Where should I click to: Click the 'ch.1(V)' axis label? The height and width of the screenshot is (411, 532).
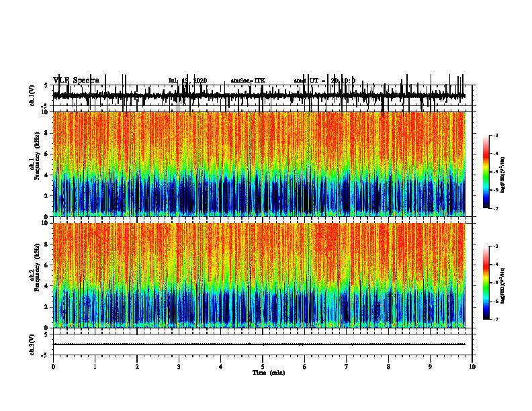tap(32, 95)
